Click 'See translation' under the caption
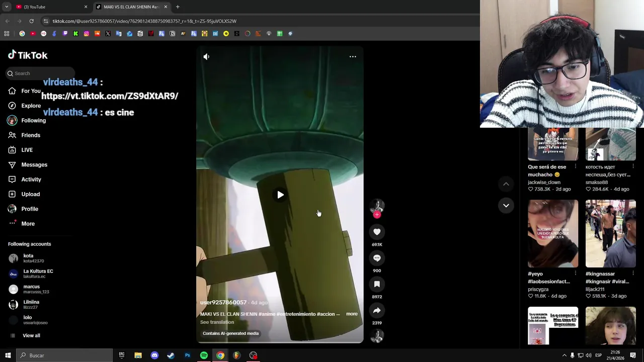 click(x=217, y=322)
